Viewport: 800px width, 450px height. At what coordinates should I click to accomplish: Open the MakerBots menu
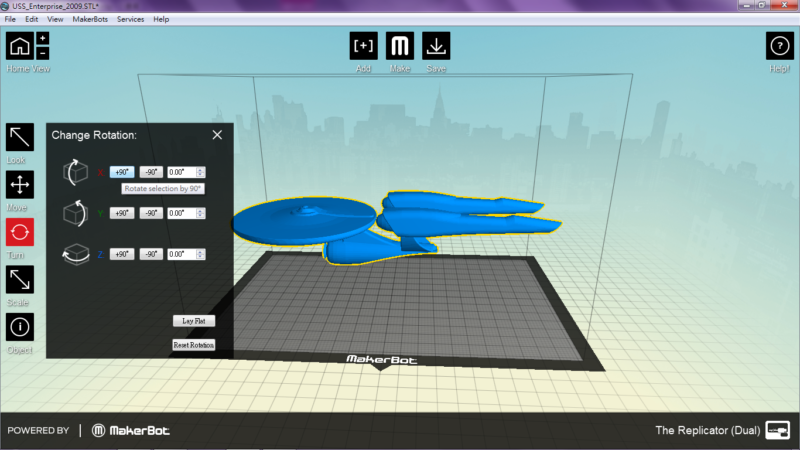(x=90, y=19)
